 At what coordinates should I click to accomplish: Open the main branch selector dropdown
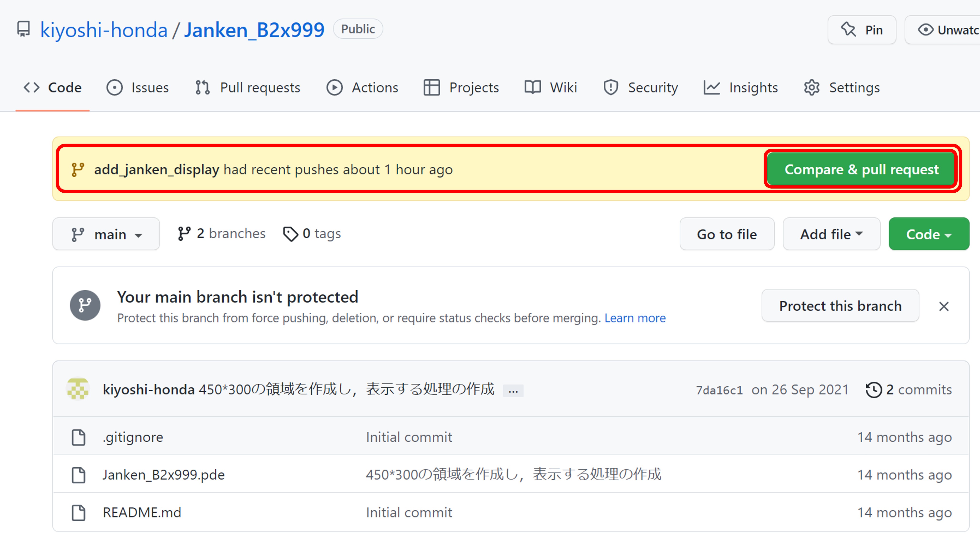[106, 234]
